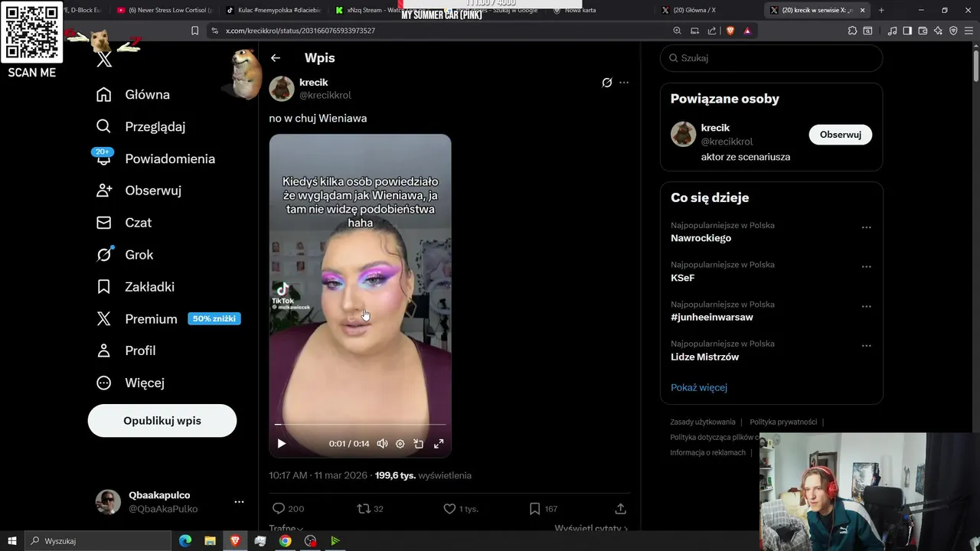
Task: Open video settings gear
Action: pyautogui.click(x=400, y=444)
